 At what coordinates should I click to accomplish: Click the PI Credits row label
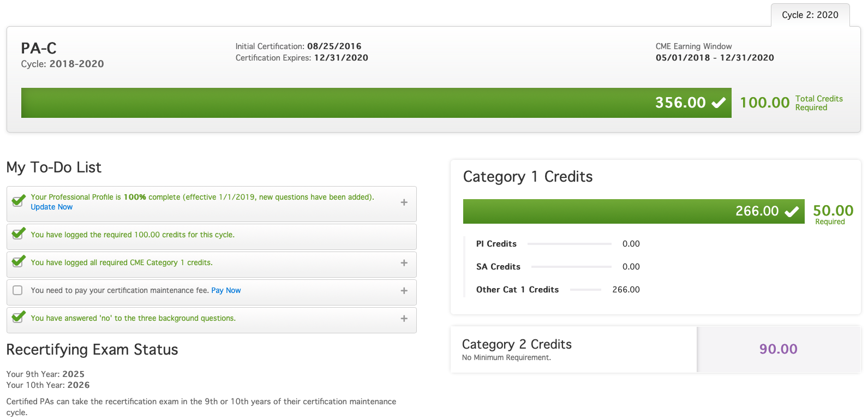point(496,244)
